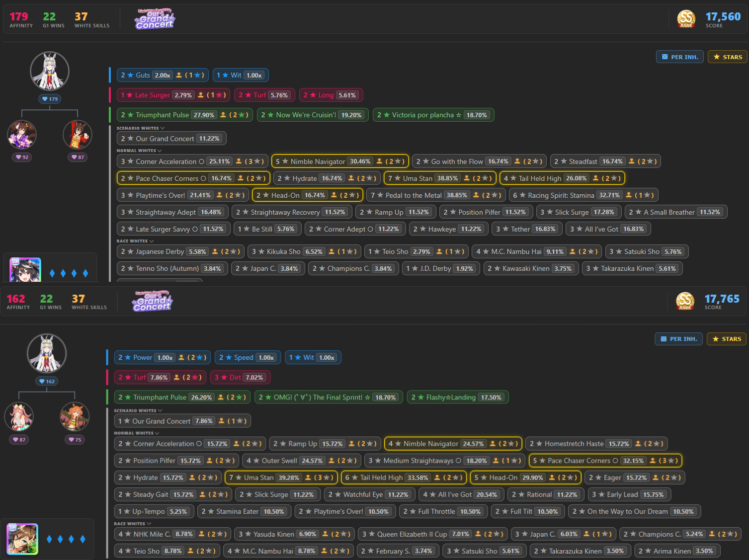This screenshot has width=749, height=560.
Task: Click the Early Lead skill chip
Action: [x=630, y=494]
